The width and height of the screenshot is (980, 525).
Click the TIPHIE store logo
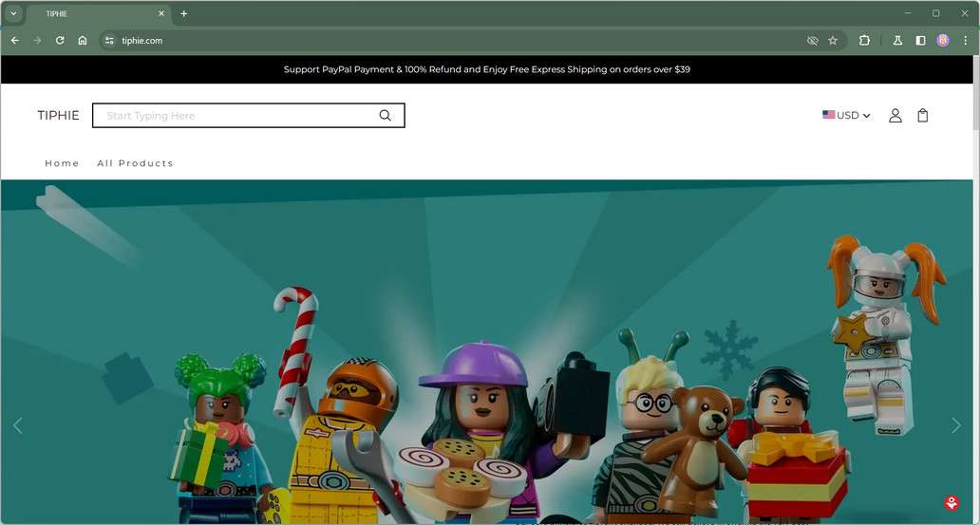tap(58, 116)
